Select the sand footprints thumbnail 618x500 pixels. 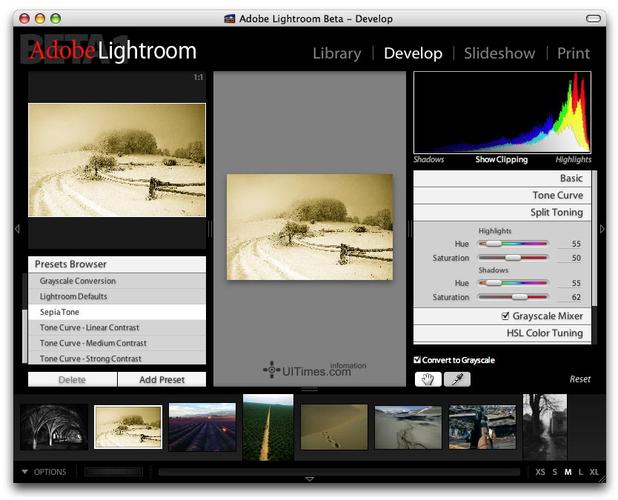click(x=334, y=427)
